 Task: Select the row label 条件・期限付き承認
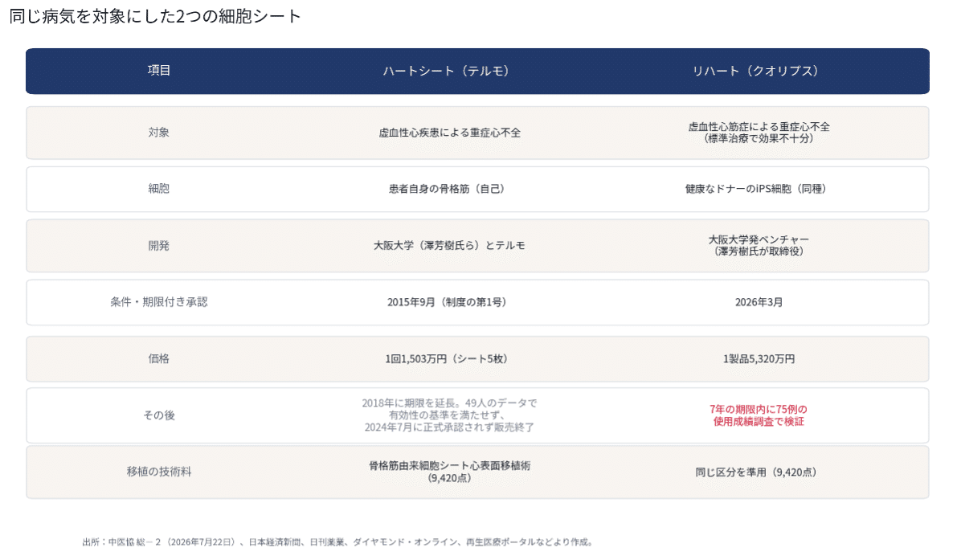pyautogui.click(x=158, y=302)
